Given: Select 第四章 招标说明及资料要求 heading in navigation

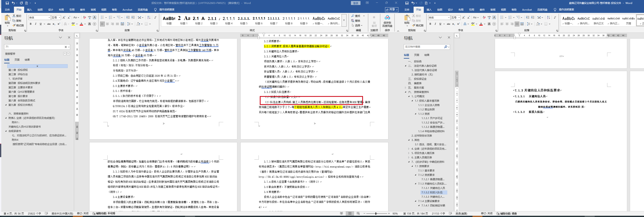Looking at the screenshot, I should (x=24, y=83).
